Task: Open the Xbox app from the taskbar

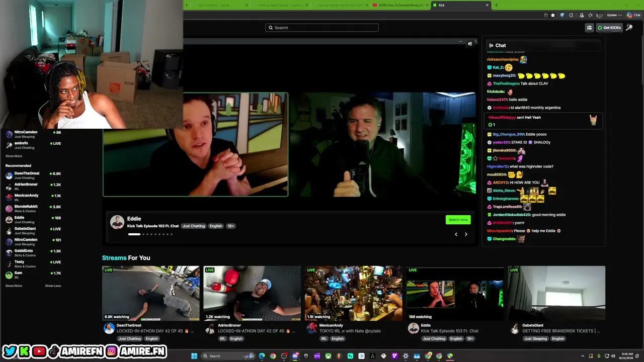Action: click(x=328, y=356)
